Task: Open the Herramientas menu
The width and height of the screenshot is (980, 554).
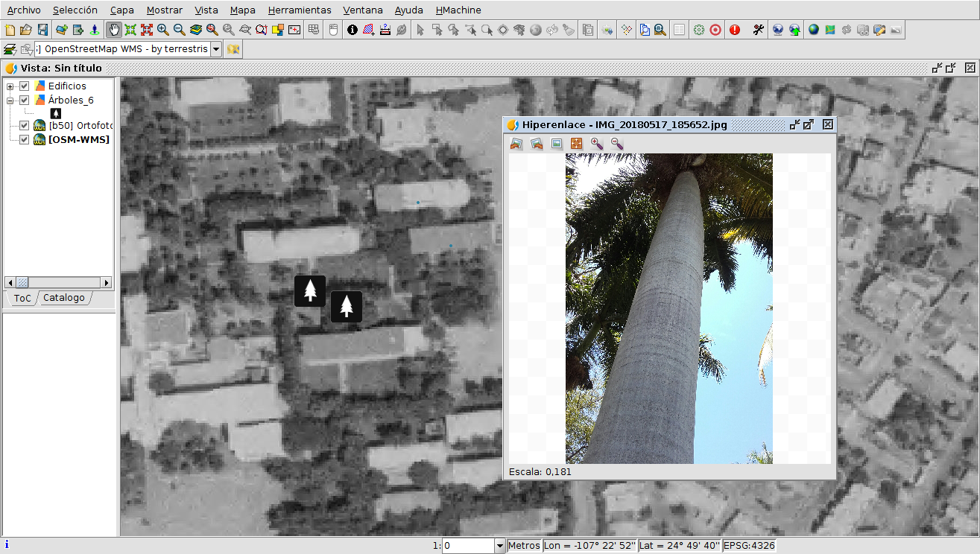Action: coord(300,10)
